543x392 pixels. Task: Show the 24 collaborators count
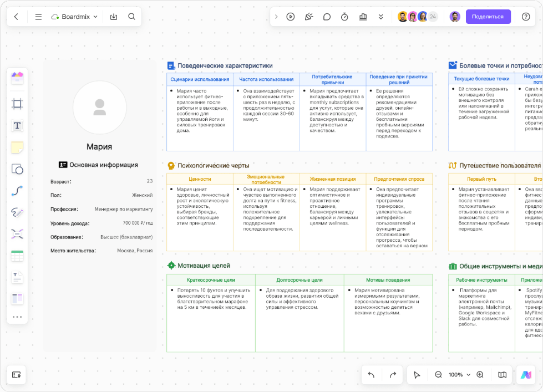tap(433, 17)
